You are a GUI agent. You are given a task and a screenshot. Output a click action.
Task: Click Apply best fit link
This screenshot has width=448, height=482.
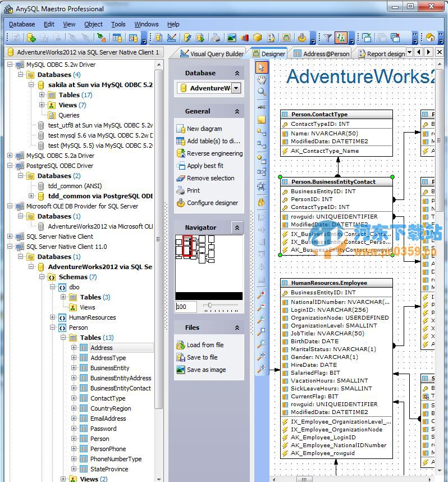coord(205,166)
